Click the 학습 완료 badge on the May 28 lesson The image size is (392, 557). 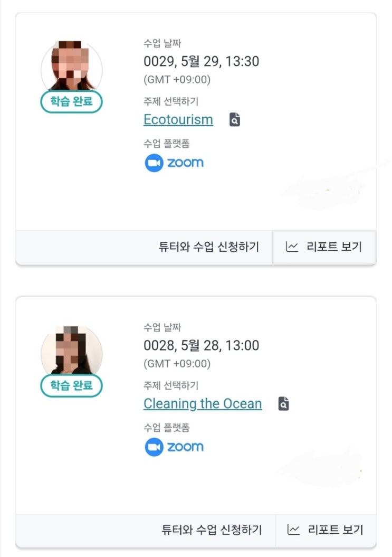point(71,385)
